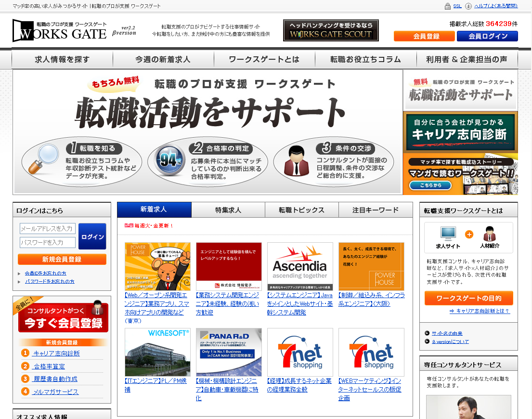Click the こちらから button on manga banner

pyautogui.click(x=430, y=185)
